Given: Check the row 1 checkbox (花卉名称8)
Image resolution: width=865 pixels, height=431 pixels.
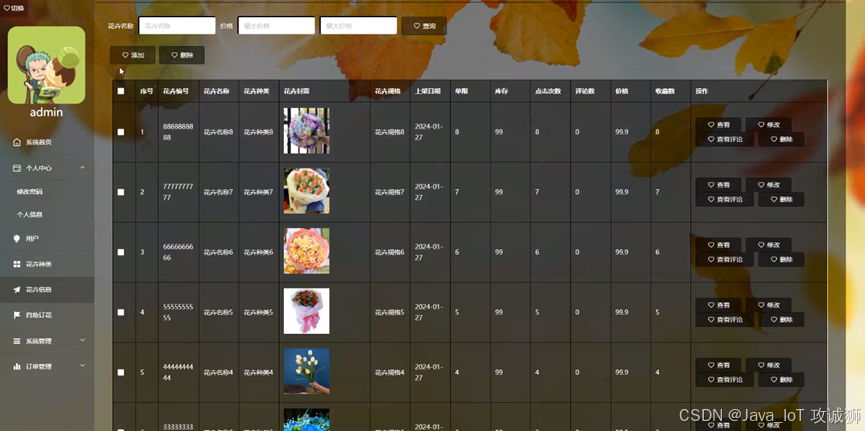Looking at the screenshot, I should pyautogui.click(x=121, y=132).
